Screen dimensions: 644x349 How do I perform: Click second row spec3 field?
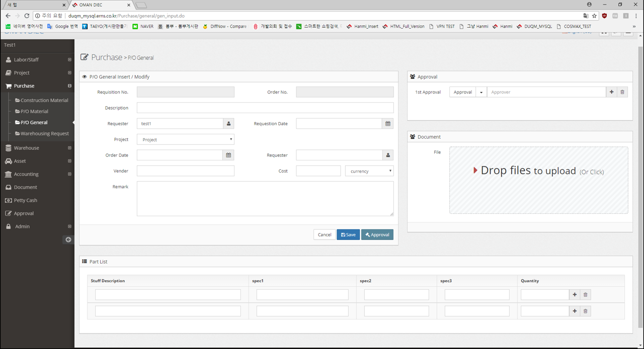477,311
